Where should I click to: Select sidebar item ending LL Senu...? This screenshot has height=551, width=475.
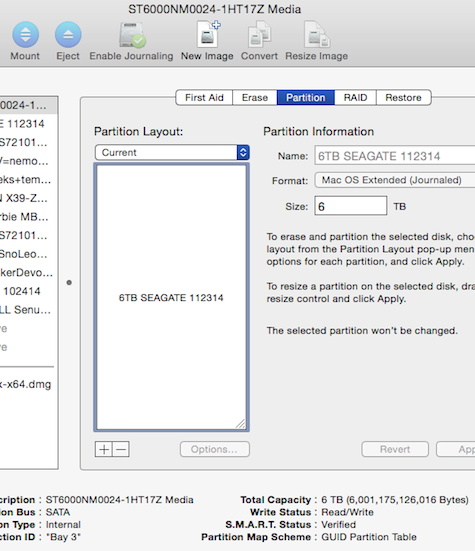(28, 310)
